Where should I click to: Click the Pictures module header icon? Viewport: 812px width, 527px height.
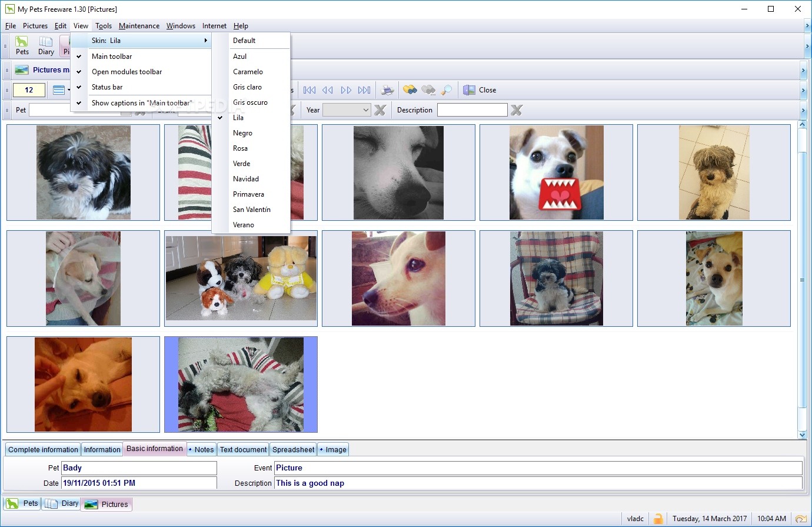(22, 70)
